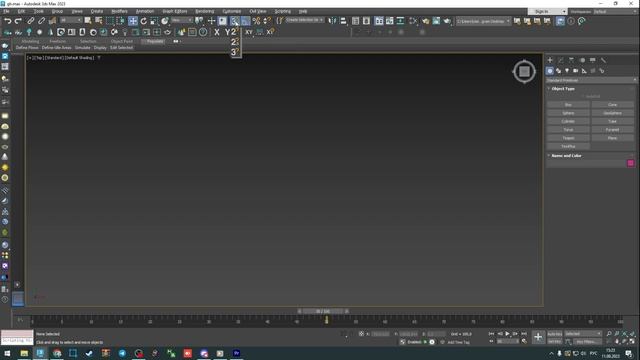The width and height of the screenshot is (640, 360).
Task: Open the Standard Primitives category dropdown
Action: point(591,80)
